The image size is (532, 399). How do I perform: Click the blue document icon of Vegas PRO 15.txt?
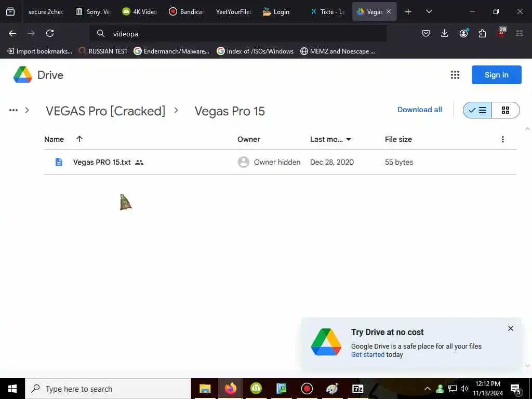pyautogui.click(x=59, y=162)
